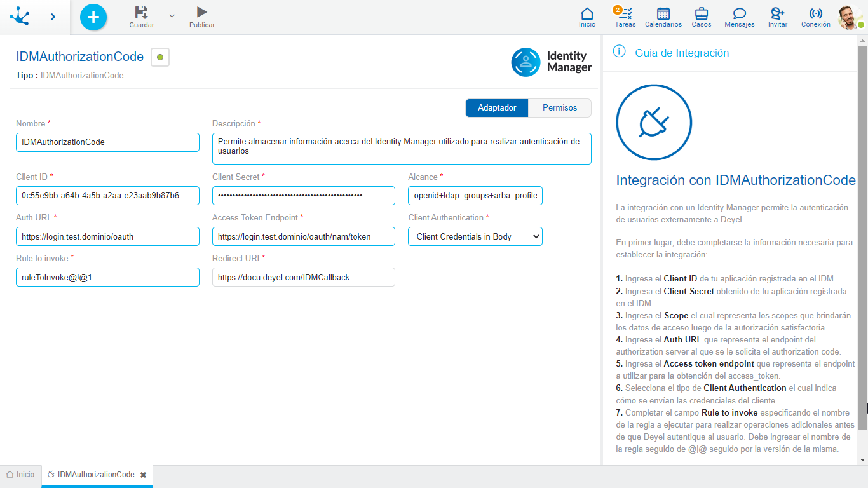Open Calendarios calendar icon
This screenshot has width=868, height=488.
pos(663,13)
